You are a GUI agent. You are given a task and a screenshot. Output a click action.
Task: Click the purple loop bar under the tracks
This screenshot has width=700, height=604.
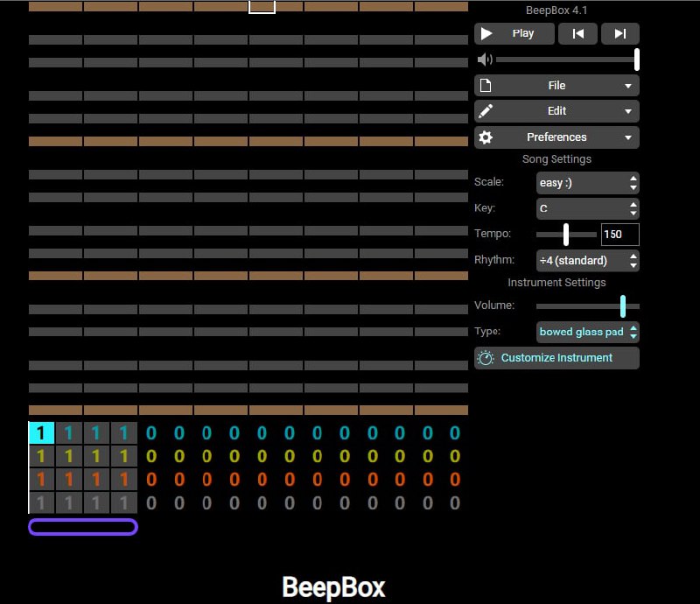click(x=83, y=527)
